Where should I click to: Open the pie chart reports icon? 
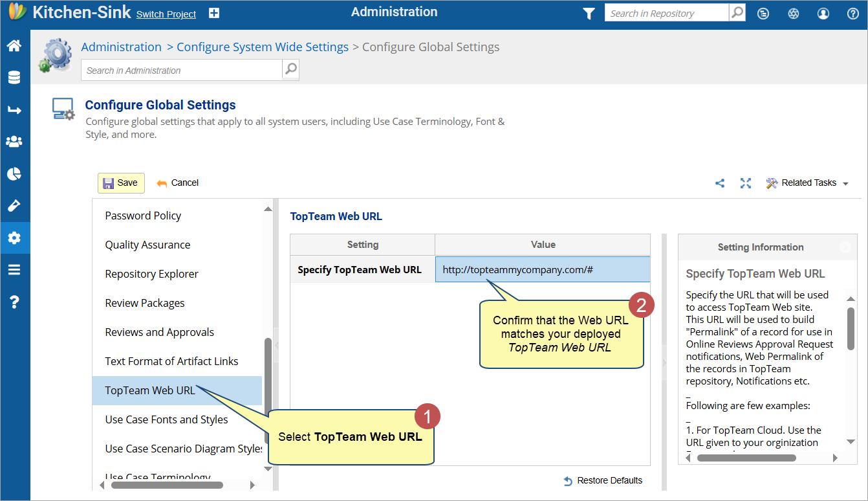pos(14,173)
